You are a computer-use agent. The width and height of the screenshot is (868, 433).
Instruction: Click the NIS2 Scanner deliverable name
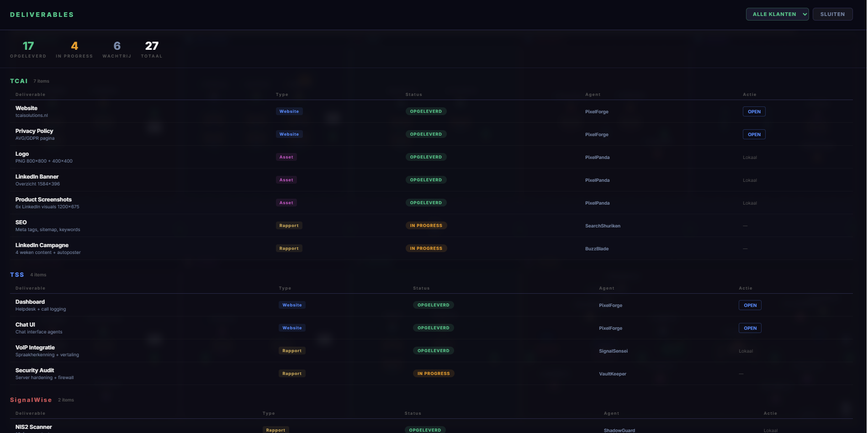click(x=34, y=427)
